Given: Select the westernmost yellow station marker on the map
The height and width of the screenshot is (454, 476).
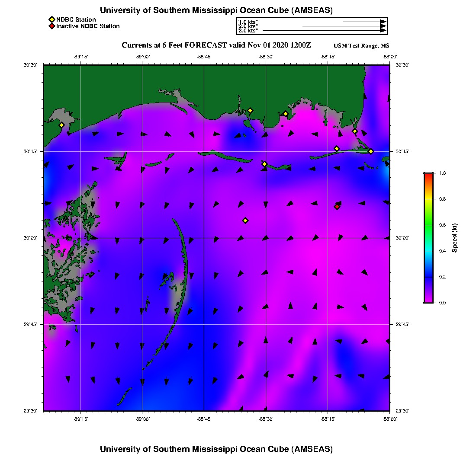Looking at the screenshot, I should pyautogui.click(x=61, y=125).
